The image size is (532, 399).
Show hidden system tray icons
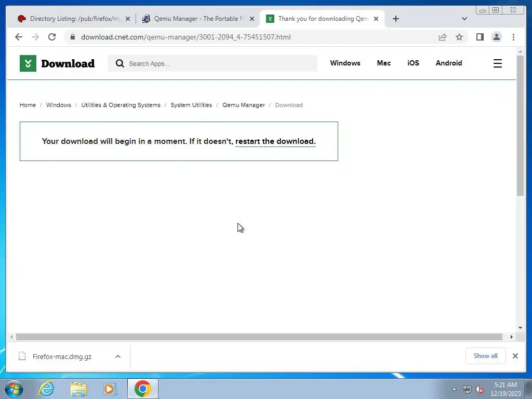point(454,389)
